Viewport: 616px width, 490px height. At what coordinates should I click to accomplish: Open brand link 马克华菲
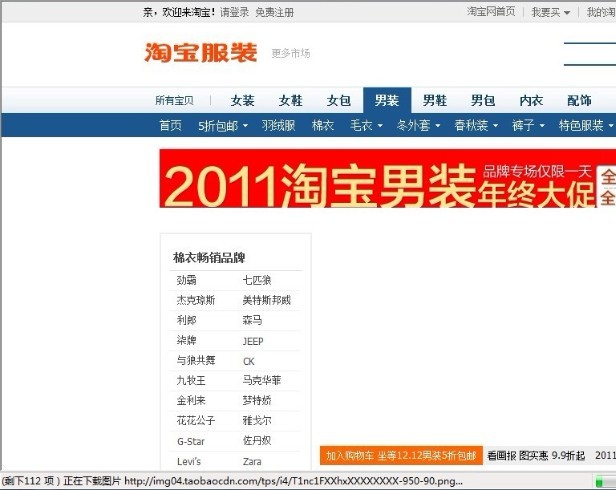[262, 380]
